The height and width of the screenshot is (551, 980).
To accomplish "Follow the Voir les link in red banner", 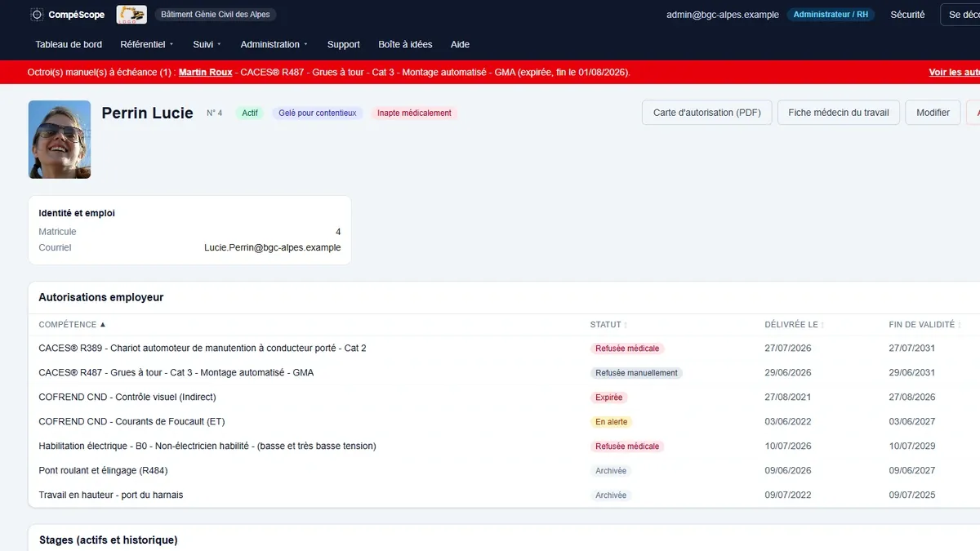I will tap(955, 72).
